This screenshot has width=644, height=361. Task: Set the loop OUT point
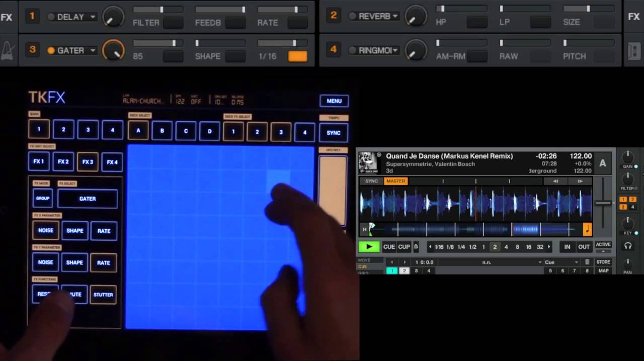pyautogui.click(x=584, y=247)
